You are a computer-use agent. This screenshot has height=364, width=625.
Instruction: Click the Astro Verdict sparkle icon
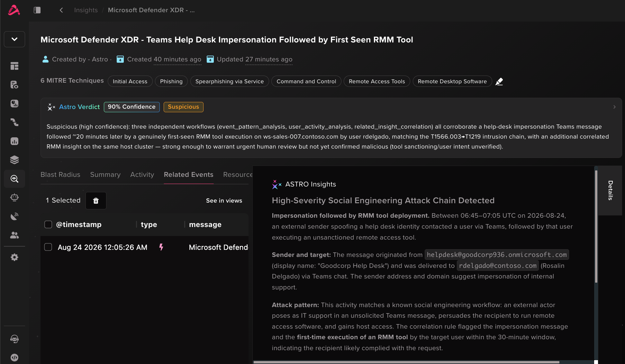point(51,107)
